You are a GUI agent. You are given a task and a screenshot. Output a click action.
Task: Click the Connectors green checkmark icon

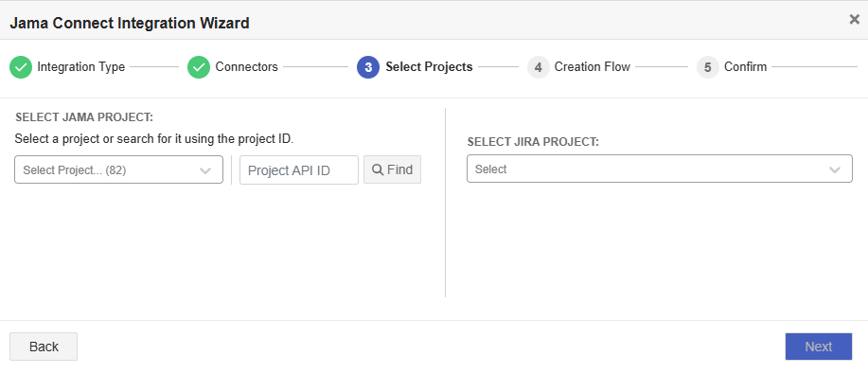pos(199,67)
